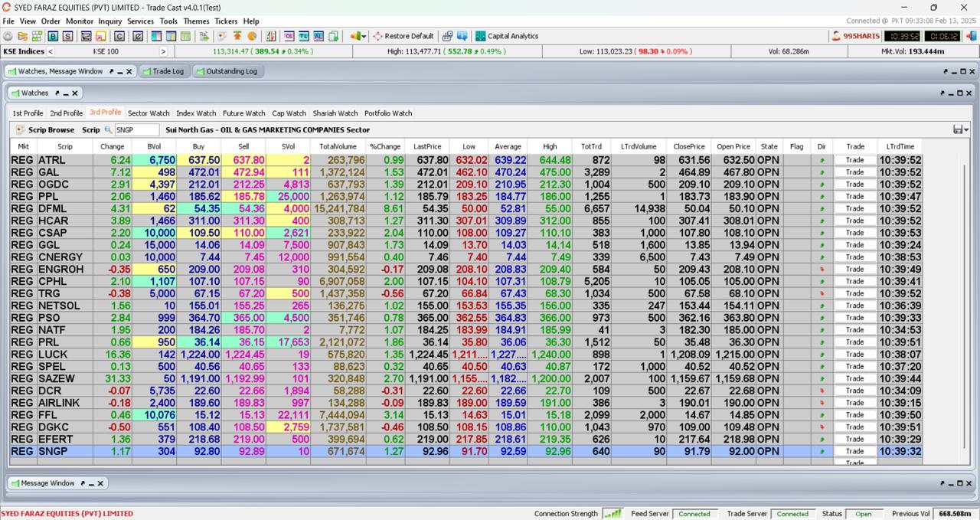
Task: Open the bar chart toolbar dropdown arrow
Action: [365, 36]
